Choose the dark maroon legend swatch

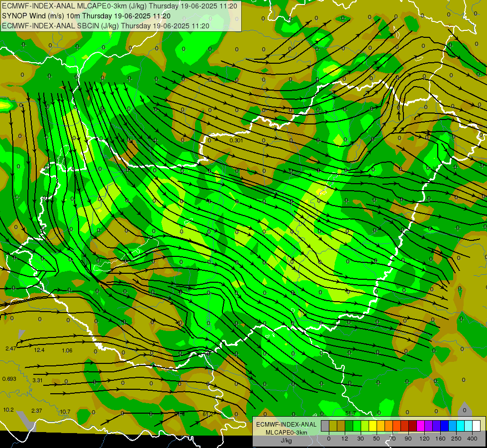[412, 426]
